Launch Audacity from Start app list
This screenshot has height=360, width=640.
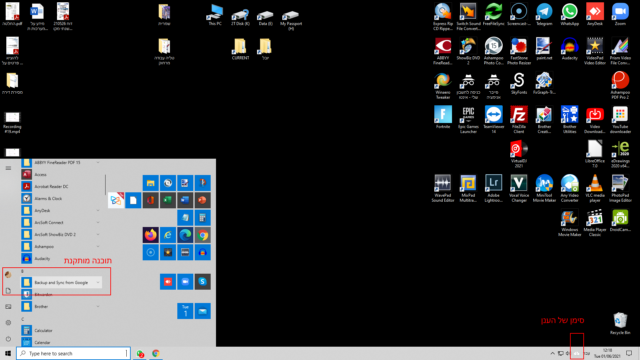click(x=61, y=258)
